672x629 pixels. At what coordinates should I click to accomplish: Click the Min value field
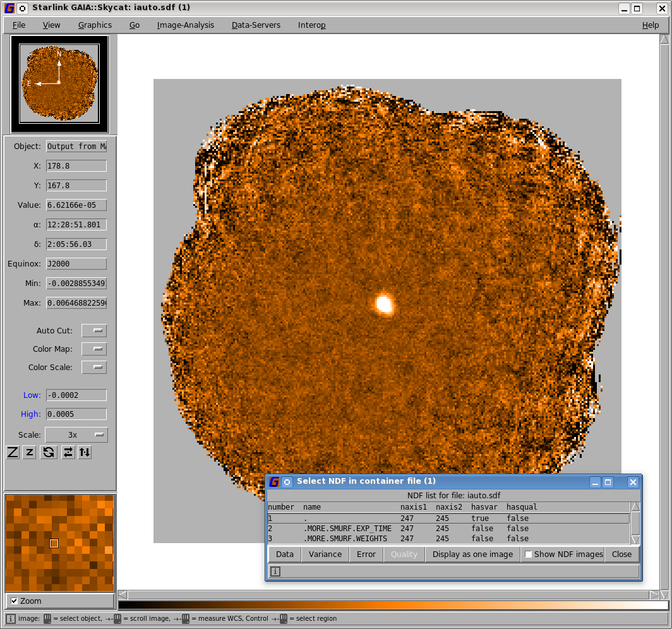[x=76, y=283]
